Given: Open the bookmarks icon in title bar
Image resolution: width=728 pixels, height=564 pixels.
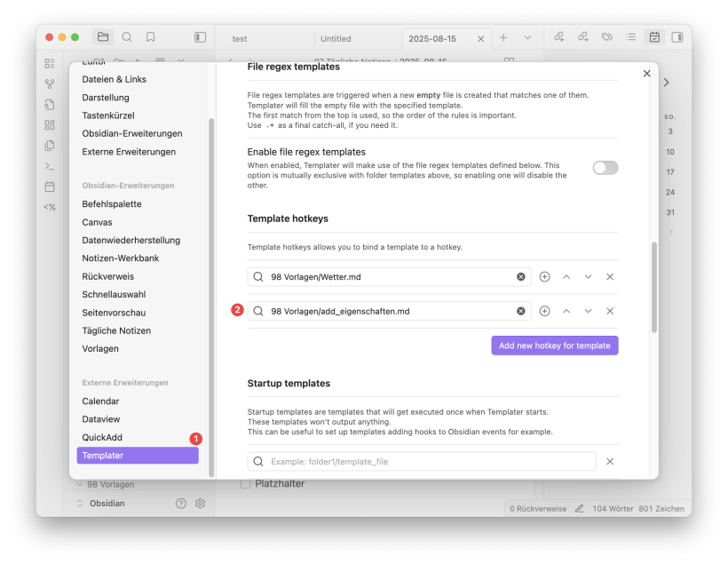Looking at the screenshot, I should click(x=150, y=36).
